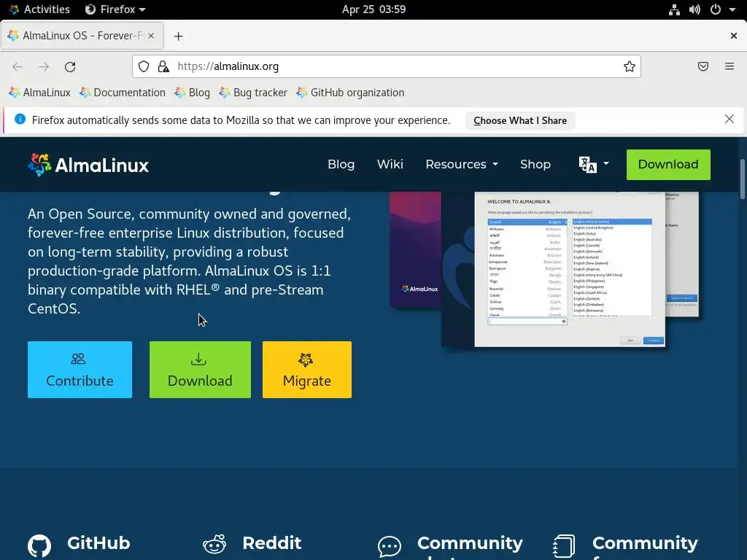Close the AlmaLinux OS tab
Image resolution: width=747 pixels, height=560 pixels.
(x=150, y=36)
